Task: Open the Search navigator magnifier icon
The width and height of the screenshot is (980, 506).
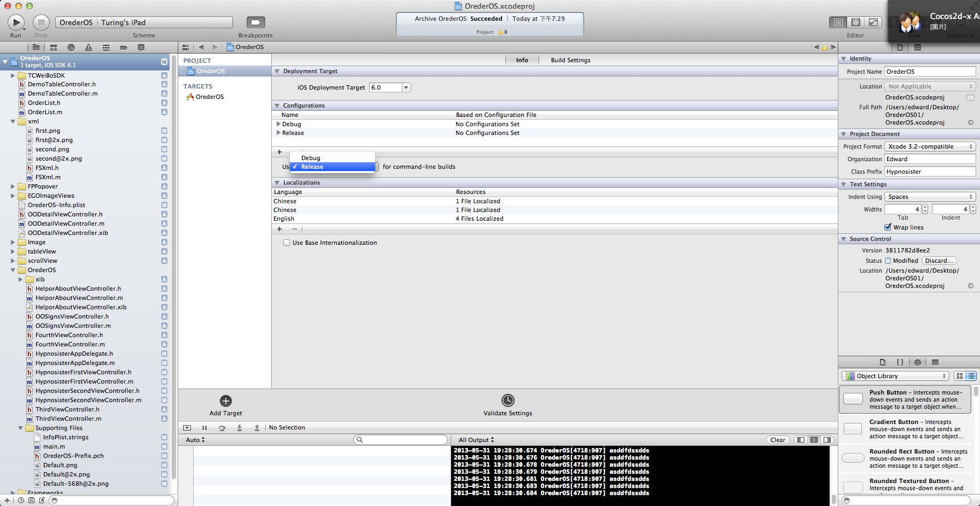Action: 71,48
